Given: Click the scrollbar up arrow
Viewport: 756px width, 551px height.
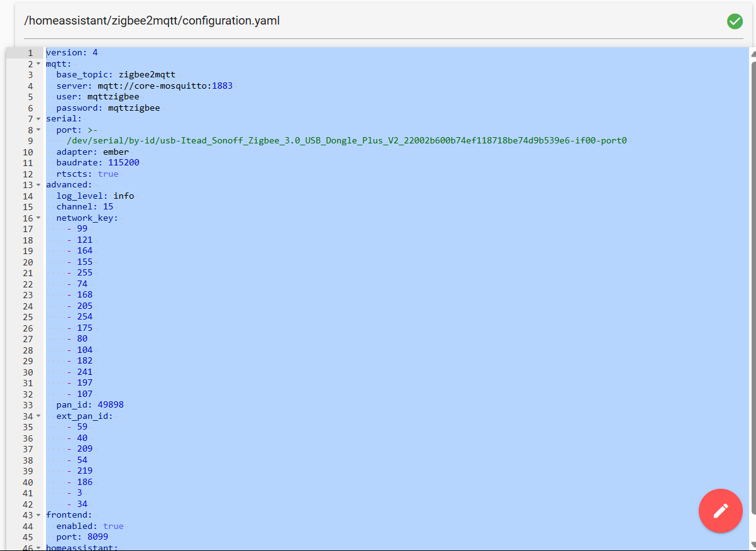Looking at the screenshot, I should click(753, 54).
